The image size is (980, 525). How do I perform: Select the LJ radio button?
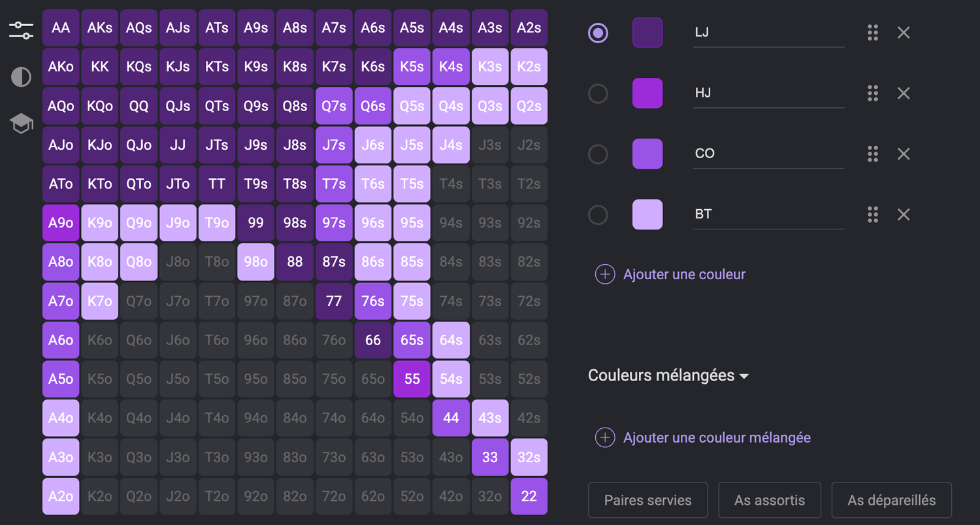coord(598,33)
